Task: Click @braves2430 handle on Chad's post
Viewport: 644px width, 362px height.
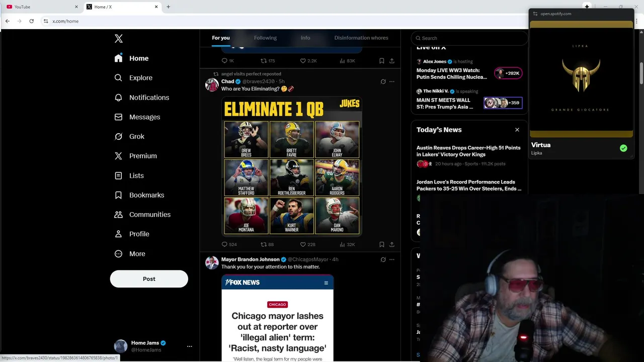Action: pyautogui.click(x=259, y=81)
